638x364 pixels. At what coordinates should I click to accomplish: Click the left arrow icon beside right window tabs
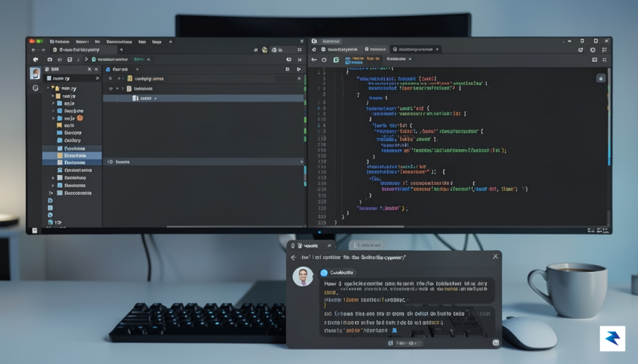(x=314, y=50)
